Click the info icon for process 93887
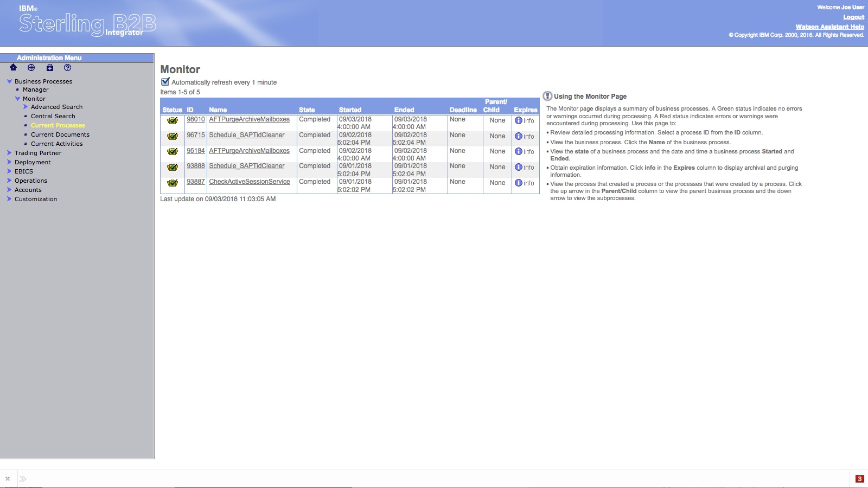Image resolution: width=868 pixels, height=488 pixels. (x=519, y=183)
